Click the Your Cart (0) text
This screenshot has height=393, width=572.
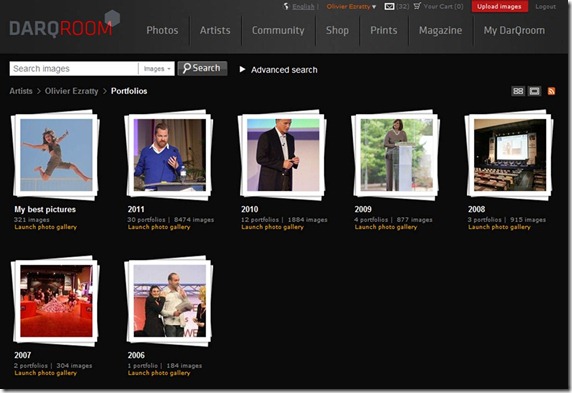443,6
